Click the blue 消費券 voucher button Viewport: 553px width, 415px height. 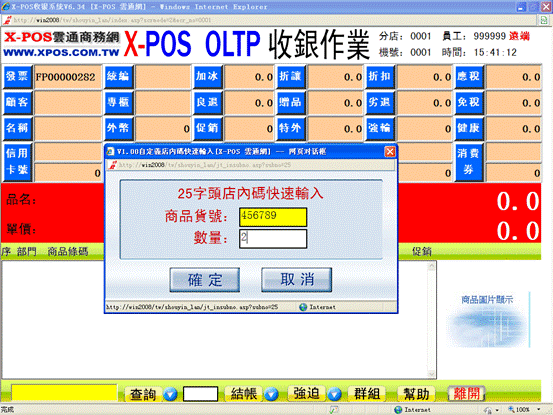(469, 162)
